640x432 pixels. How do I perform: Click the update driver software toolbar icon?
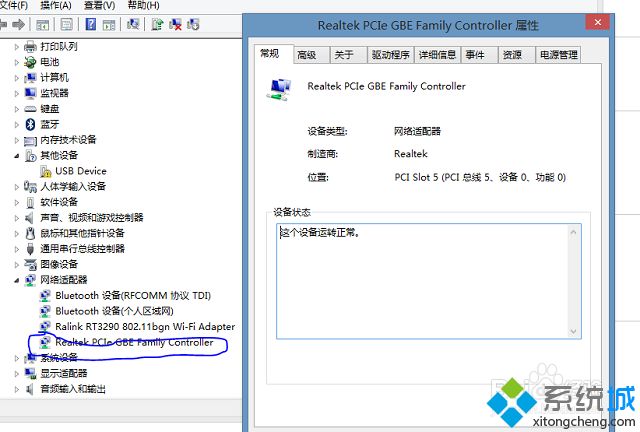(157, 24)
